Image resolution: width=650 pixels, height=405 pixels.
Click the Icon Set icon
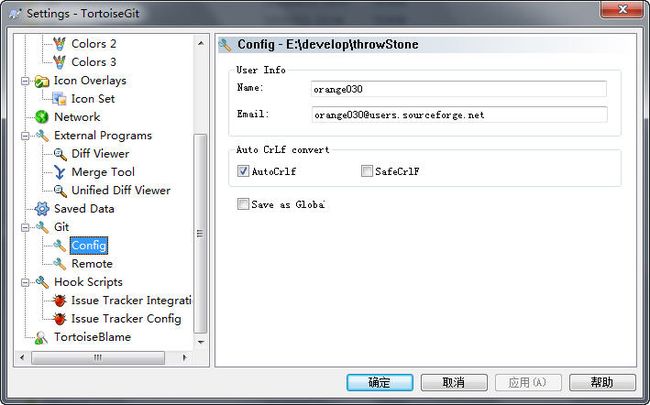[x=59, y=99]
